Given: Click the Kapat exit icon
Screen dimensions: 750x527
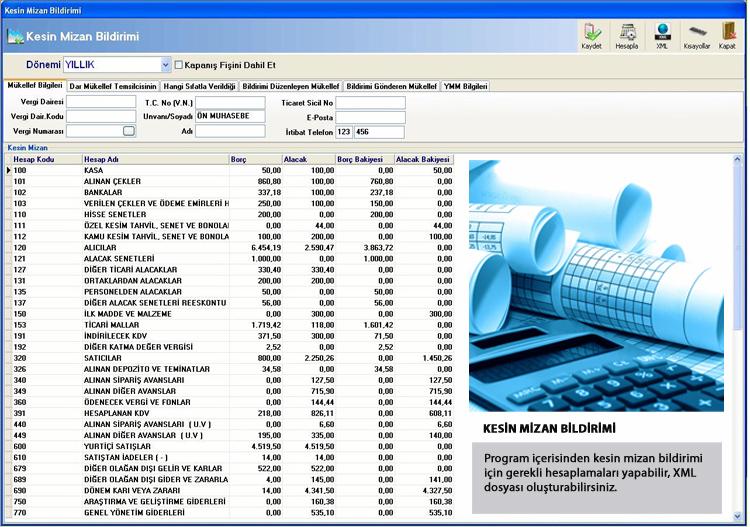Looking at the screenshot, I should tap(727, 36).
